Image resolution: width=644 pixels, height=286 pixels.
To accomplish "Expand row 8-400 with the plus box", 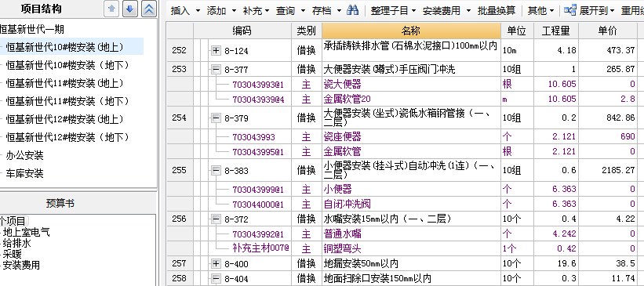I will coord(216,263).
